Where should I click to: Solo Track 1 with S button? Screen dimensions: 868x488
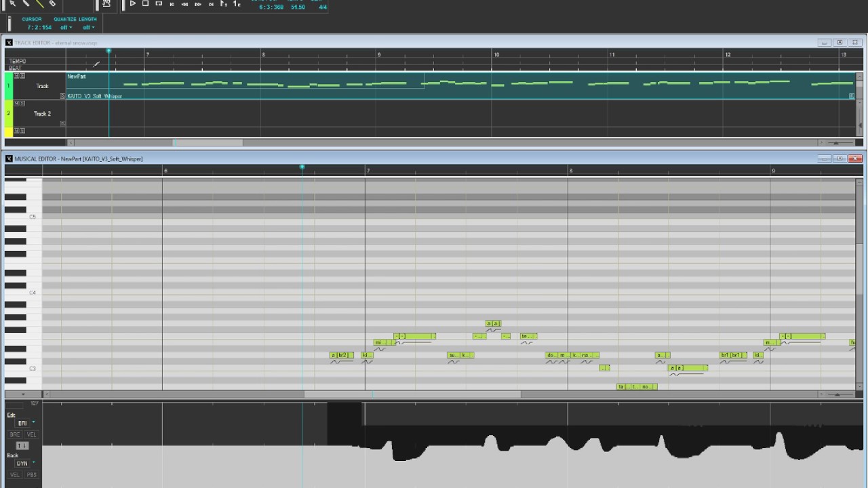pos(22,76)
